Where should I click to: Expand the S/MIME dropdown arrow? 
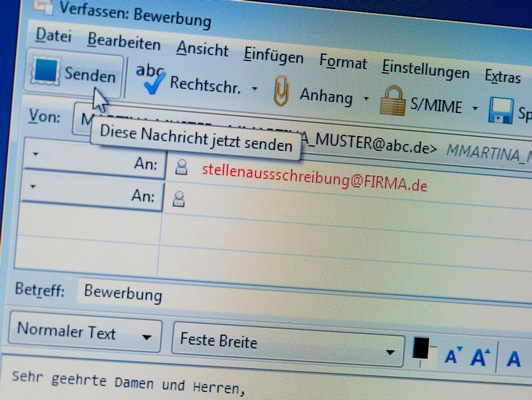(x=475, y=108)
